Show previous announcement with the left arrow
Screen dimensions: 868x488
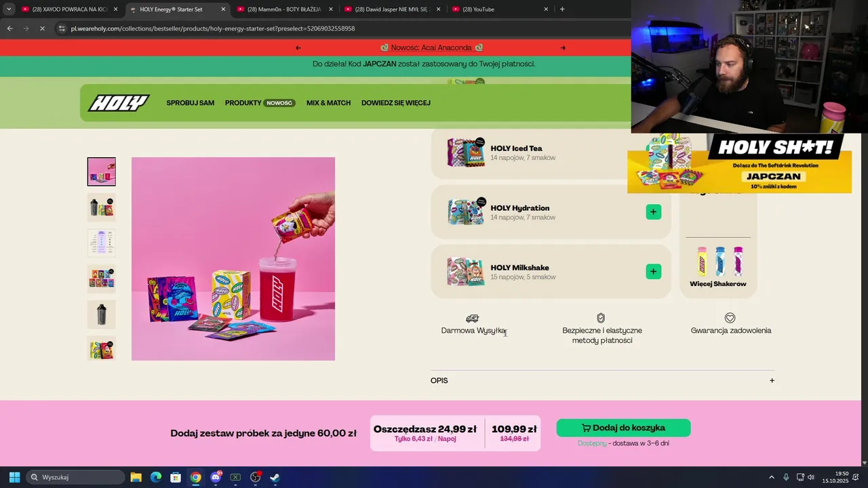tap(298, 47)
